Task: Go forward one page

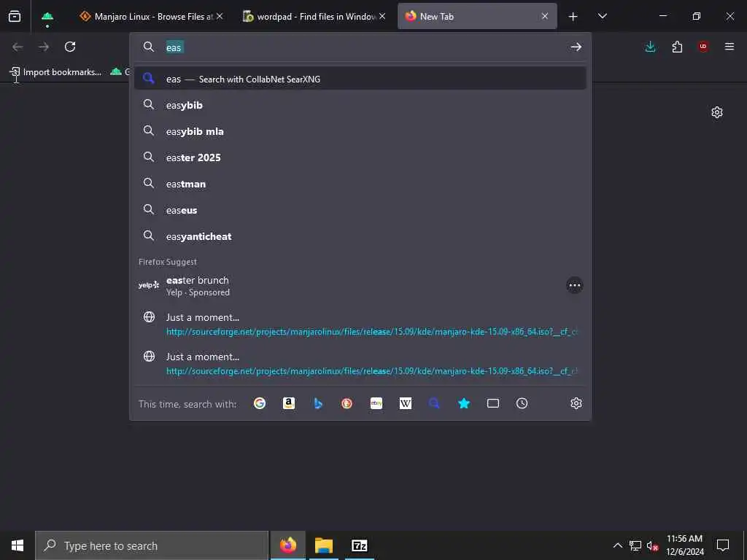Action: (44, 47)
